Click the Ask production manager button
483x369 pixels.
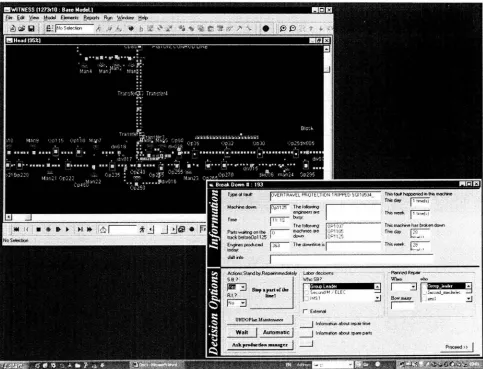click(x=260, y=345)
